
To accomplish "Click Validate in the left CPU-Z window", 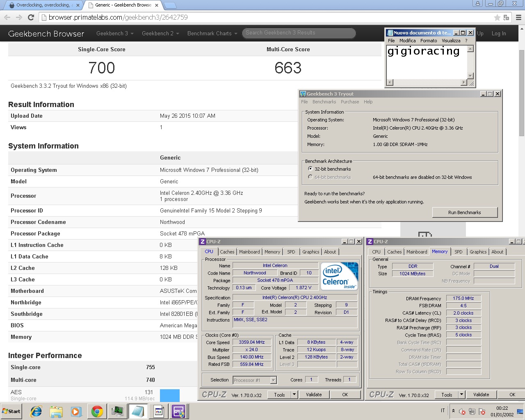I will pos(314,395).
